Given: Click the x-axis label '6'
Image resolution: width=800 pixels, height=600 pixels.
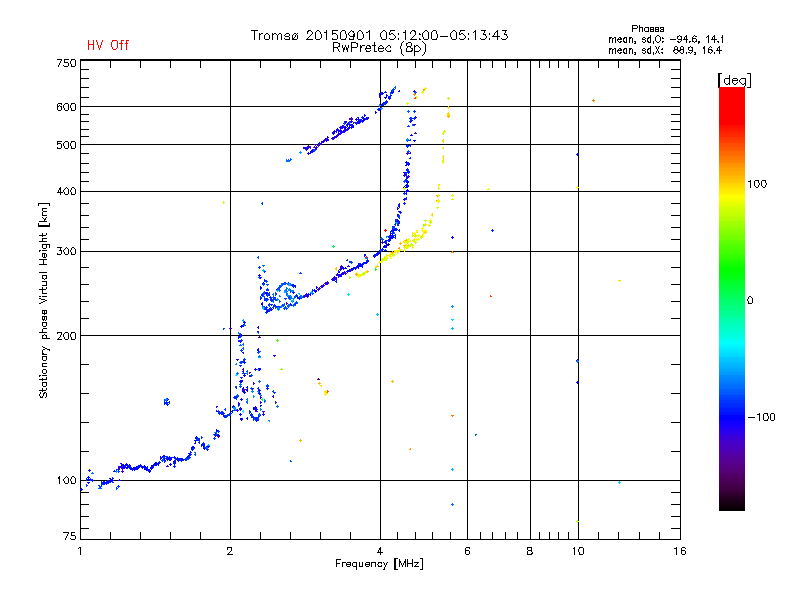Looking at the screenshot, I should (x=467, y=551).
